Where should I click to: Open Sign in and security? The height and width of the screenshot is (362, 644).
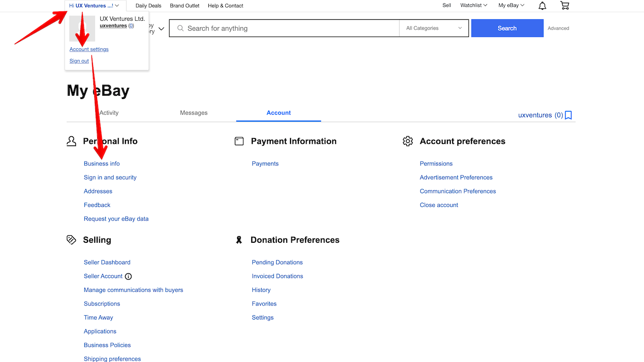[110, 177]
